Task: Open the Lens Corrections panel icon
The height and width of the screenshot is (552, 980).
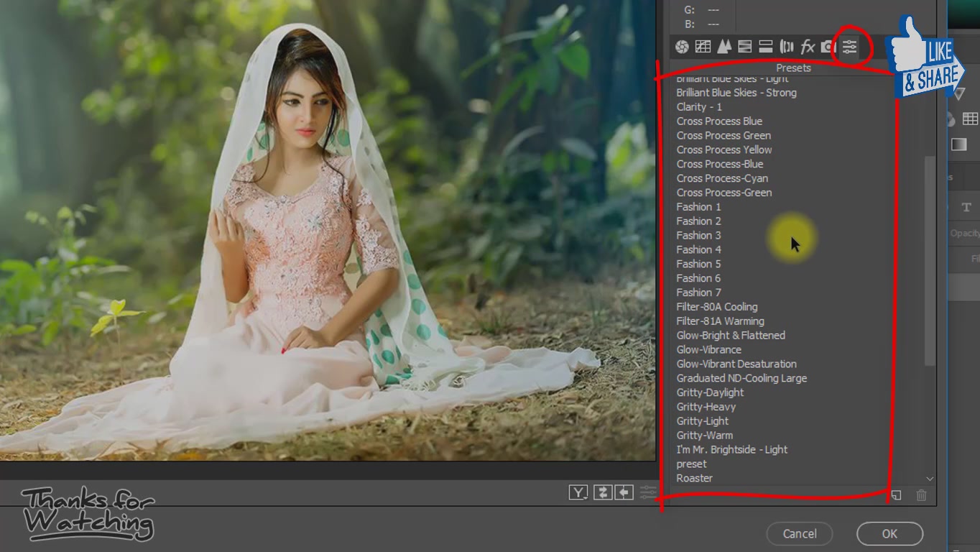Action: click(787, 47)
